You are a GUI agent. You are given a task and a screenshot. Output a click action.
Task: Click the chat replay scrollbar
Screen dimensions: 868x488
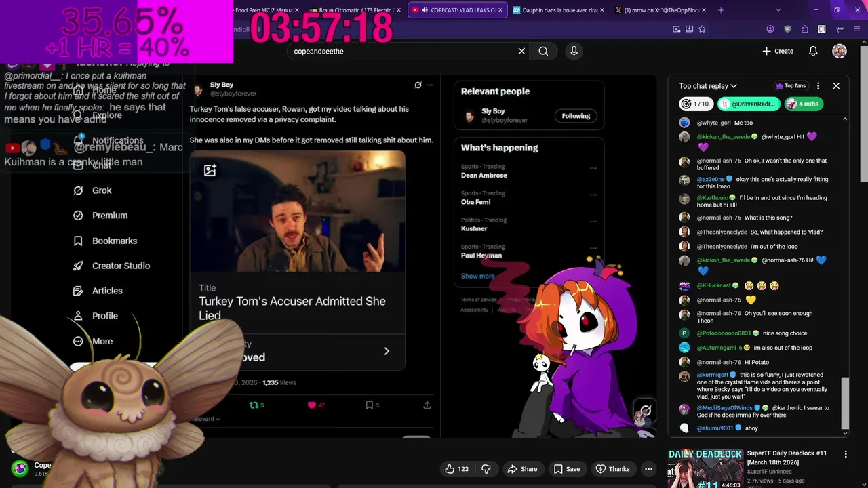[845, 403]
